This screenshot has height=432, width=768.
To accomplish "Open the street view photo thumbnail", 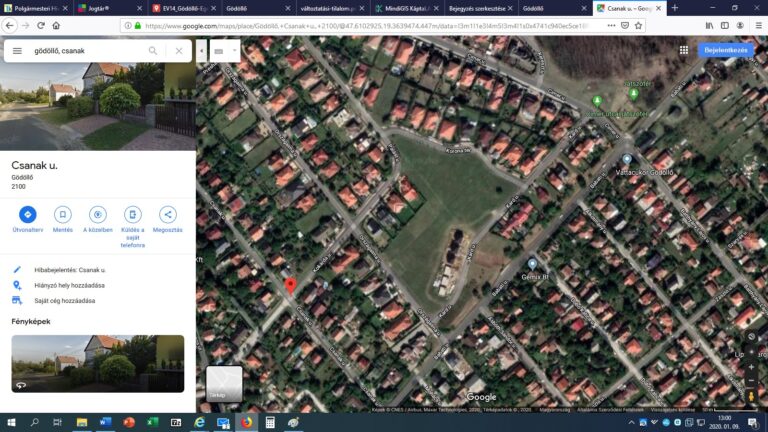I will point(97,363).
